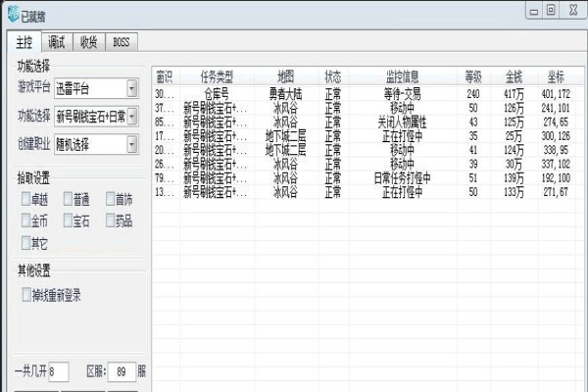Viewport: 588px width, 392px height.
Task: Sort by the 状态 column header
Action: [333, 76]
